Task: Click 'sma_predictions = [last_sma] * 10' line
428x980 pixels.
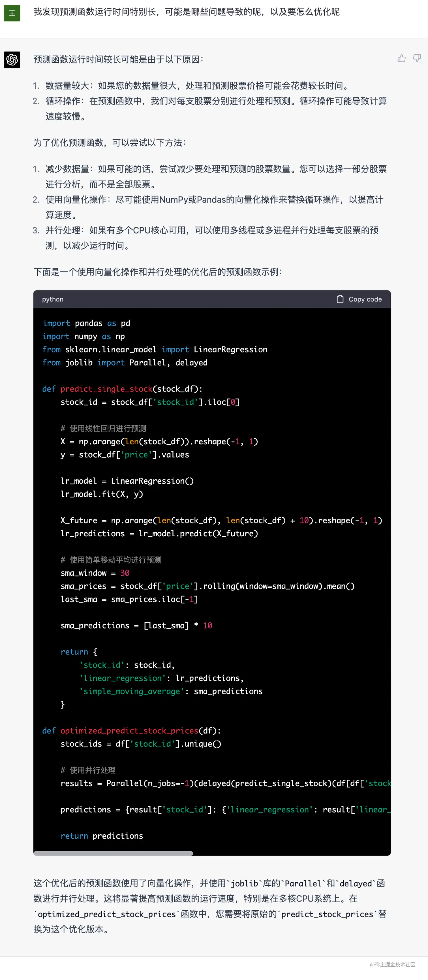Action: [x=136, y=626]
